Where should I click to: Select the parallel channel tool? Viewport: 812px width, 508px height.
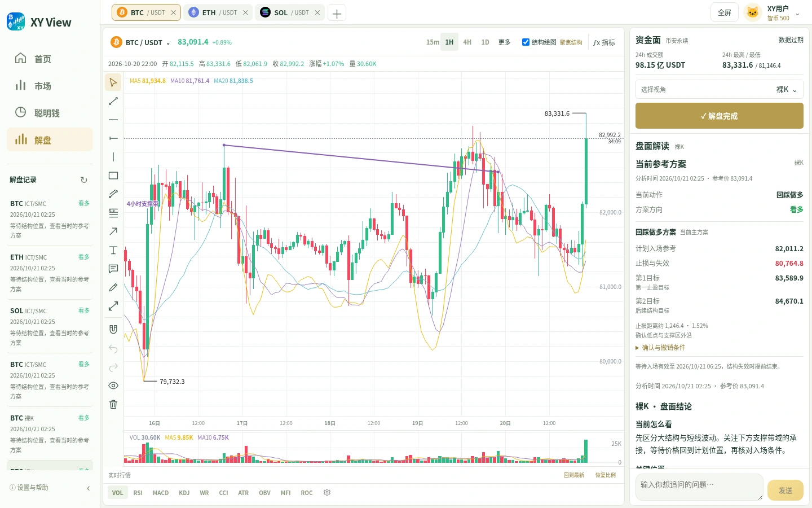pos(113,194)
